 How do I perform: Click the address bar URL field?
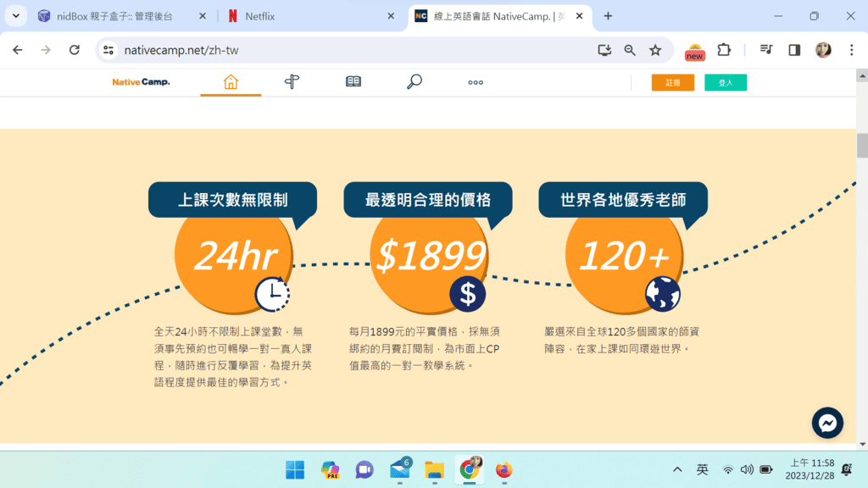point(354,50)
